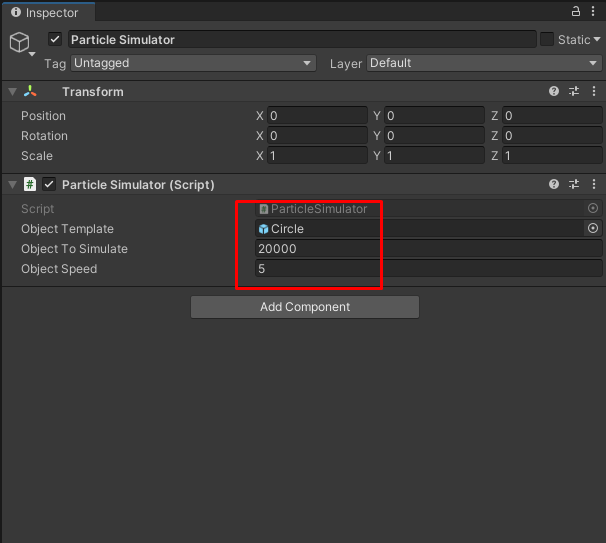
Task: Open Particle Simulator script help icon
Action: pyautogui.click(x=554, y=184)
